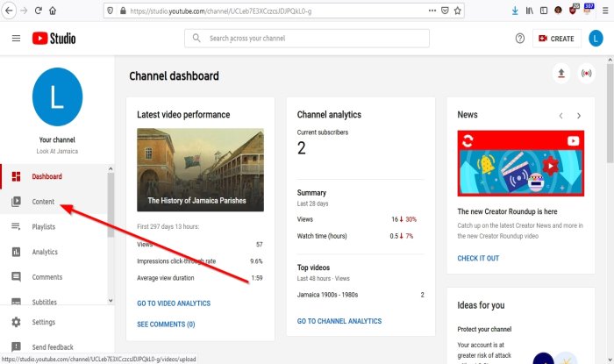Viewport: 614px width, 364px height.
Task: Collapse the YouTube Studio navigation menu
Action: pos(16,39)
